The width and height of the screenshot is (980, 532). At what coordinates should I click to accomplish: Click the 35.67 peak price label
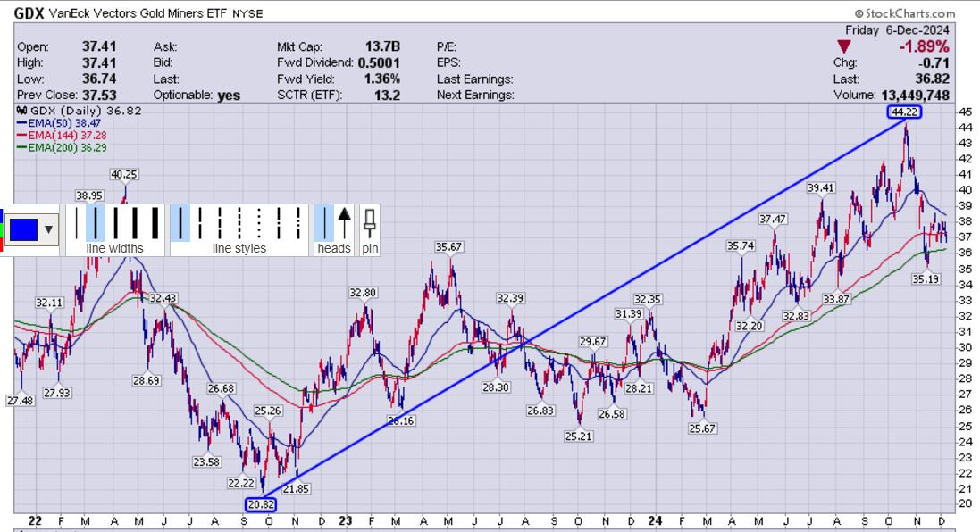click(x=448, y=246)
